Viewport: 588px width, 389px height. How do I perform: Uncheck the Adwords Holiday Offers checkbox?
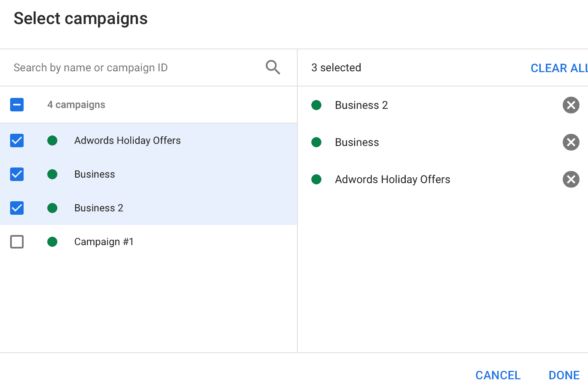click(17, 140)
